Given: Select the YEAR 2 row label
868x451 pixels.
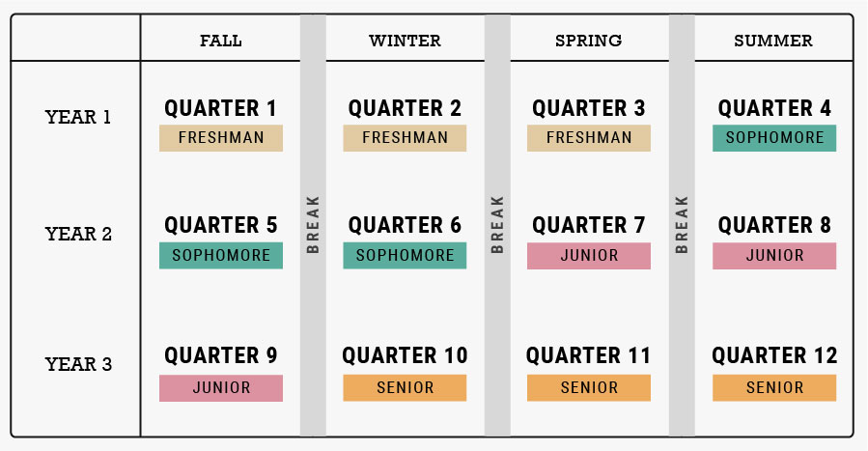Looking at the screenshot, I should coord(78,234).
